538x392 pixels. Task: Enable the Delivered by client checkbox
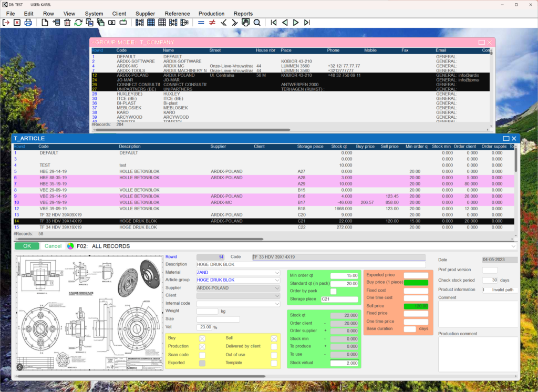(x=274, y=346)
